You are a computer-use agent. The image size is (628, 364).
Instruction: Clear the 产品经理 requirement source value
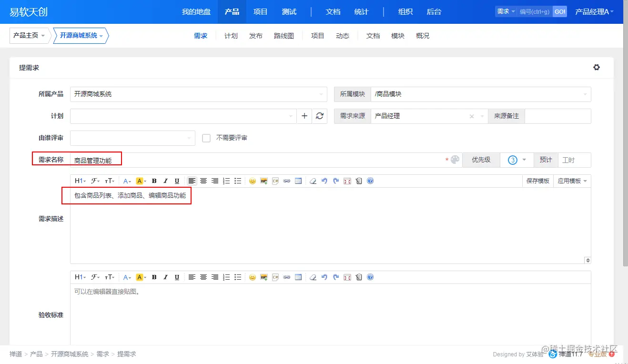(472, 116)
